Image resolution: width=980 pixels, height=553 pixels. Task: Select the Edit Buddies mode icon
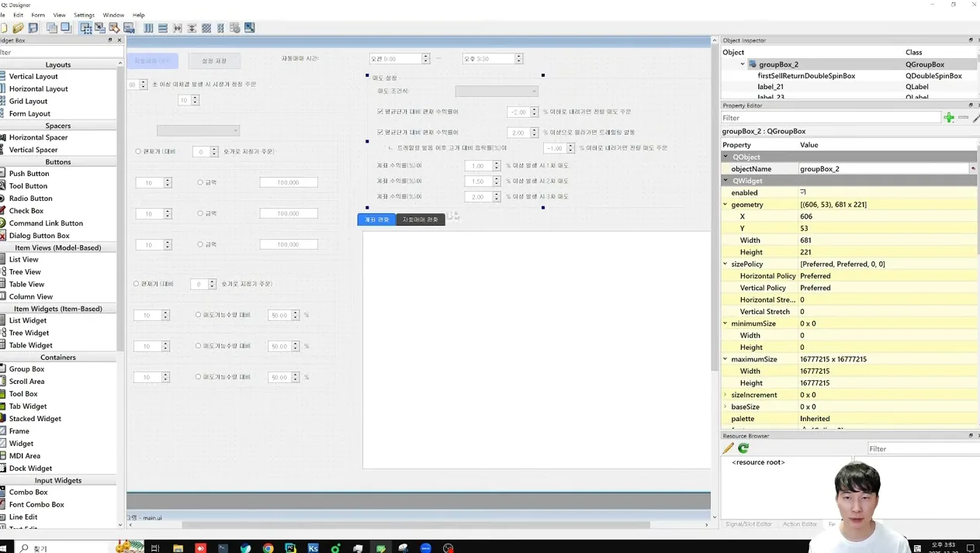tap(114, 28)
